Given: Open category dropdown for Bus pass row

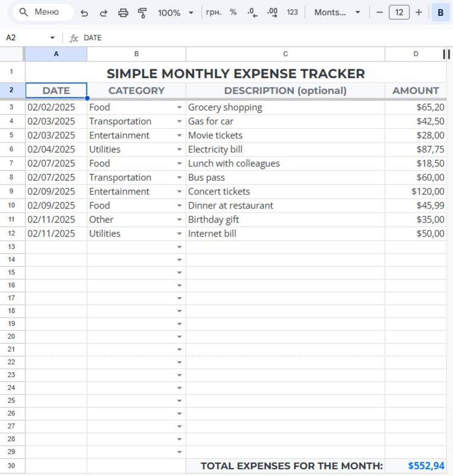Looking at the screenshot, I should (x=180, y=177).
